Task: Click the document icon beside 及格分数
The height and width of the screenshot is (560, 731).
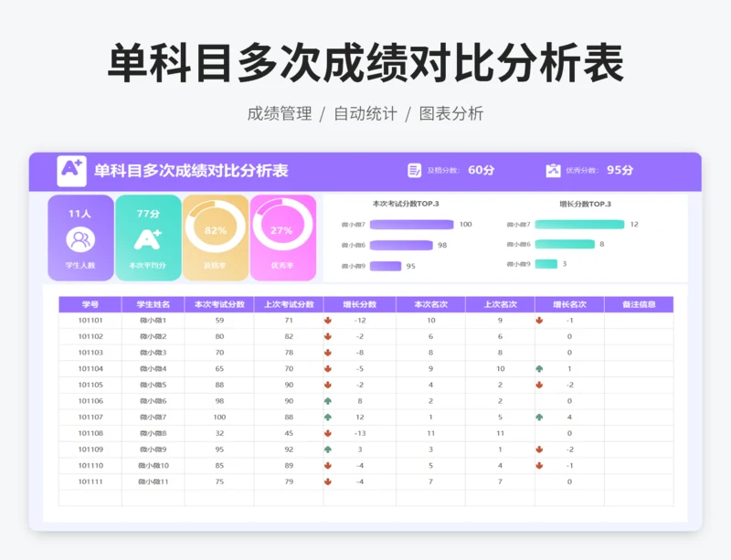Action: 414,170
